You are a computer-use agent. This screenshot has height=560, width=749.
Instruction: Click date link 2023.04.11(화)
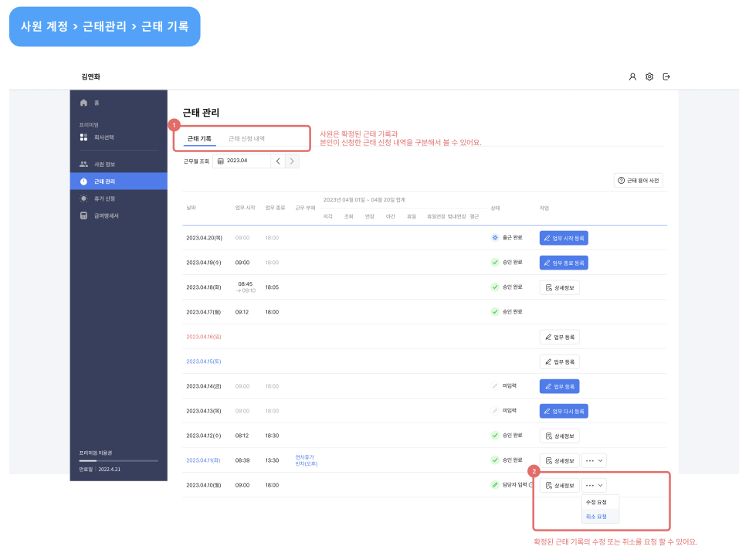pos(203,460)
